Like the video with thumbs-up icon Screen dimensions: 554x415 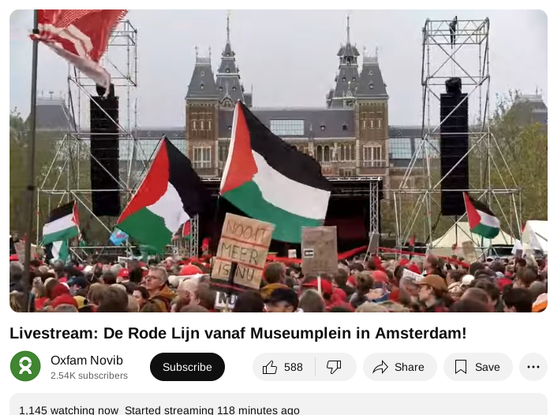tap(270, 367)
